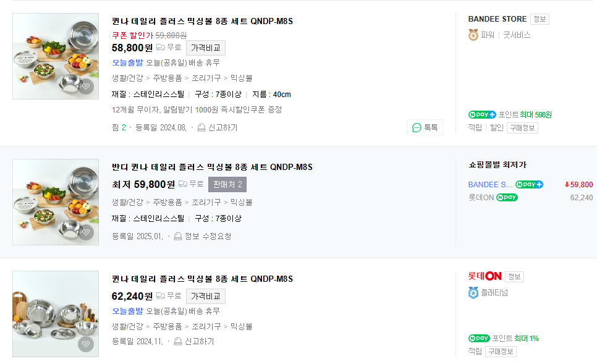Open the 주방용품 category in the first listing's breadcrumb

point(167,78)
